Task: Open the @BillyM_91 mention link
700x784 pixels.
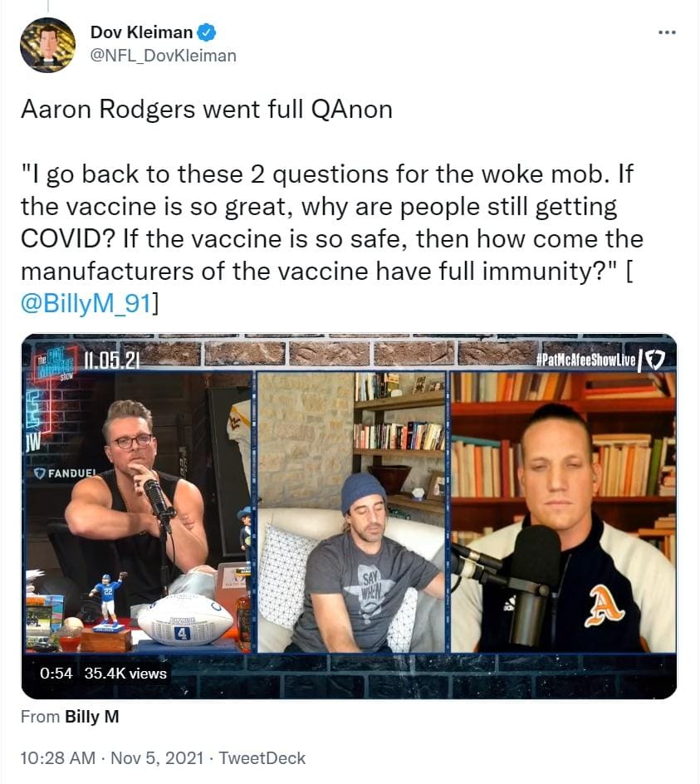Action: (x=86, y=303)
